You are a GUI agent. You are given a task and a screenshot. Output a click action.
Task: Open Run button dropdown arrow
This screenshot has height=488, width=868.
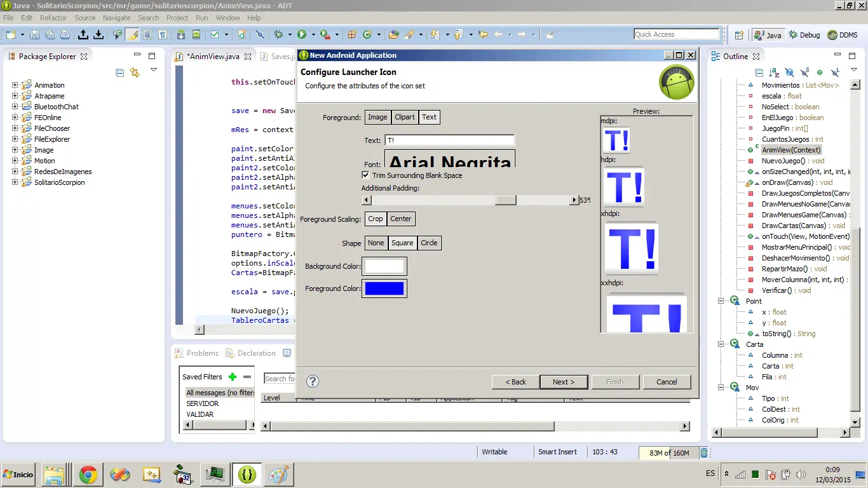point(313,35)
